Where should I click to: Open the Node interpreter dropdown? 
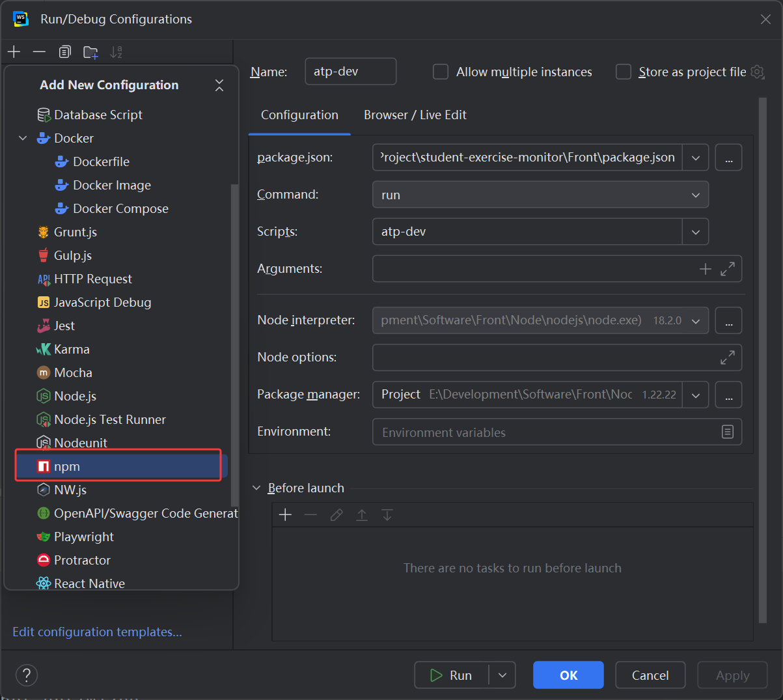pos(696,320)
